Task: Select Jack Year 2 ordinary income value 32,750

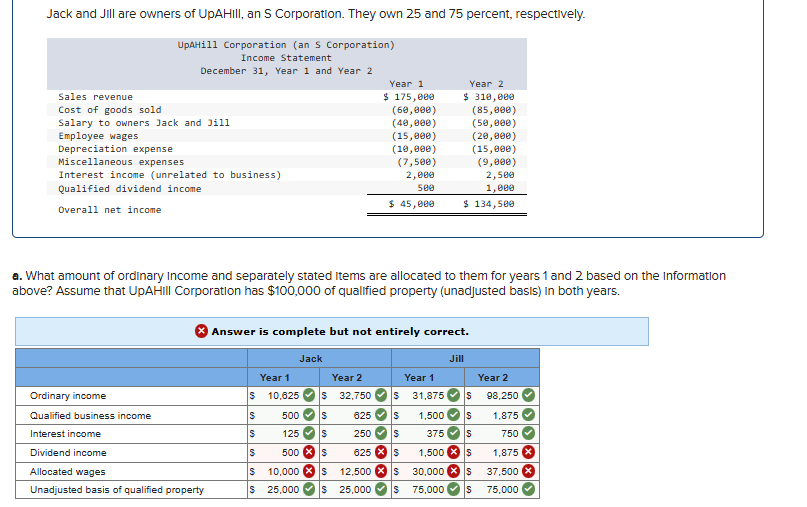Action: (x=355, y=396)
